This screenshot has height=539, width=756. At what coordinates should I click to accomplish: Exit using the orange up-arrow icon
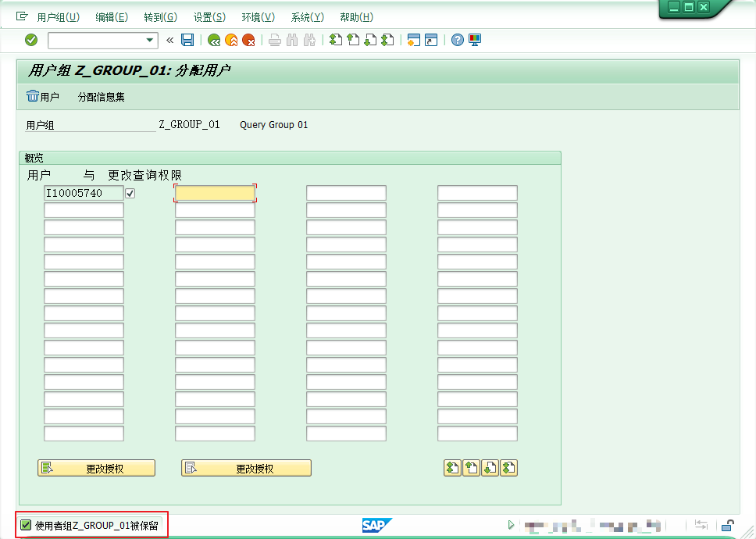[231, 40]
